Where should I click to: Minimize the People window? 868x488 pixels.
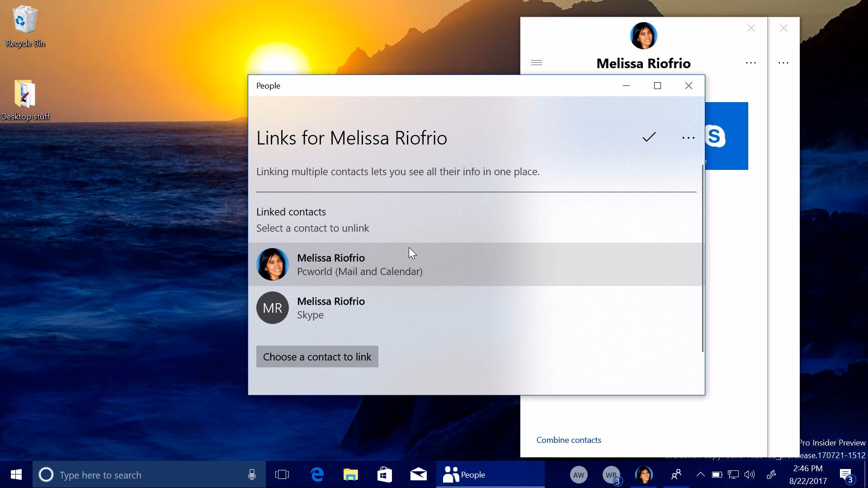[x=626, y=85]
